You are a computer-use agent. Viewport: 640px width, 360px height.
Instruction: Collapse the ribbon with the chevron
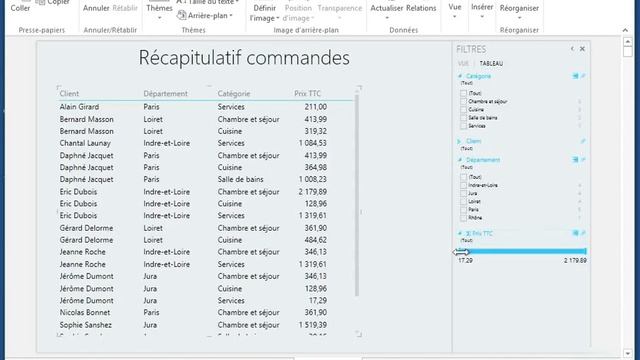[625, 30]
